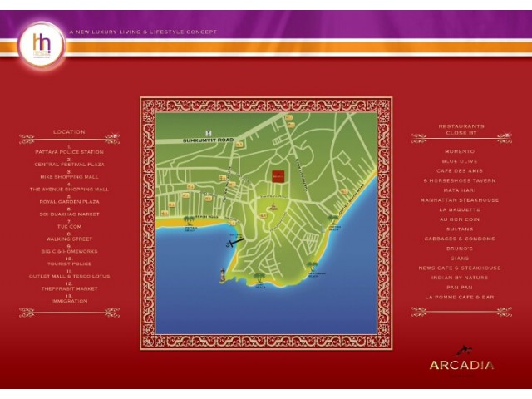Viewport: 532px width, 399px height.
Task: Click the airplane icon near the coastline
Action: (x=234, y=242)
